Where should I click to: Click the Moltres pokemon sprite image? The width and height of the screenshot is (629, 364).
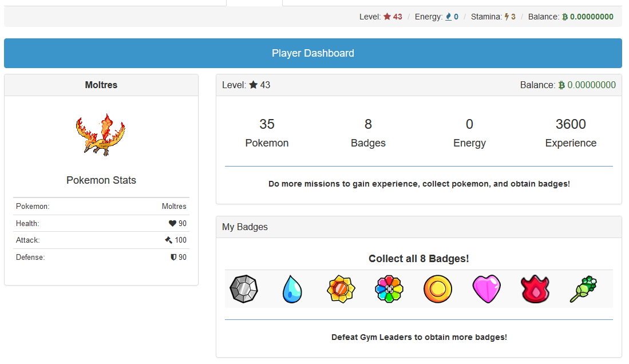pos(101,134)
